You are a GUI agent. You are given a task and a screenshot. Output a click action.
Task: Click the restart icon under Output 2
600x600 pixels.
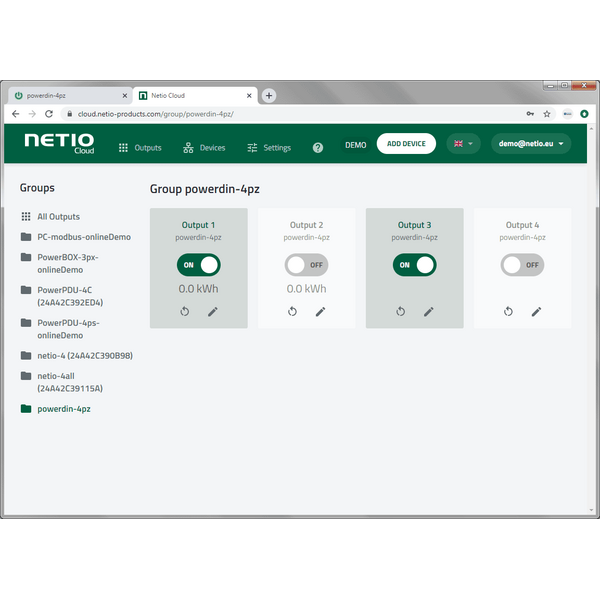[x=293, y=312]
